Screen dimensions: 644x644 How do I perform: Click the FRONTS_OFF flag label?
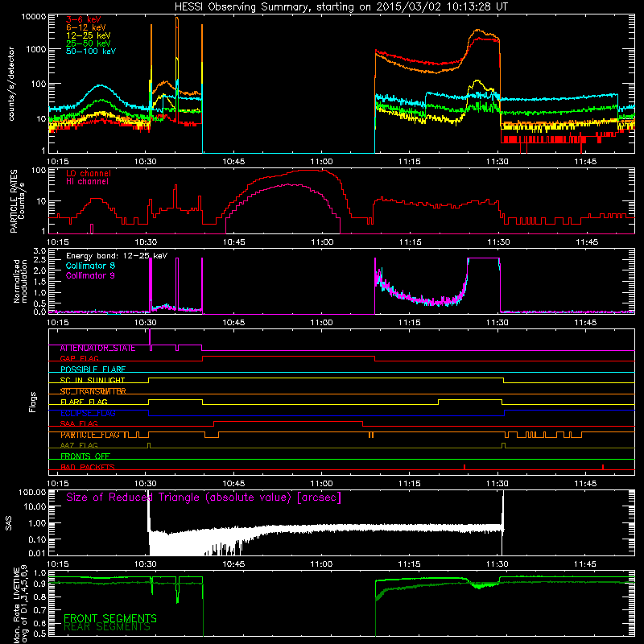[85, 456]
